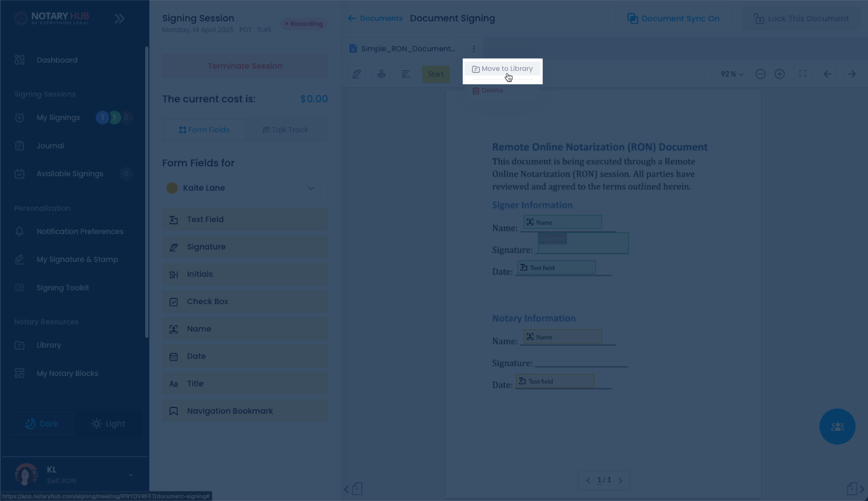Click toolbar left arrow icon
The image size is (868, 501).
point(827,74)
